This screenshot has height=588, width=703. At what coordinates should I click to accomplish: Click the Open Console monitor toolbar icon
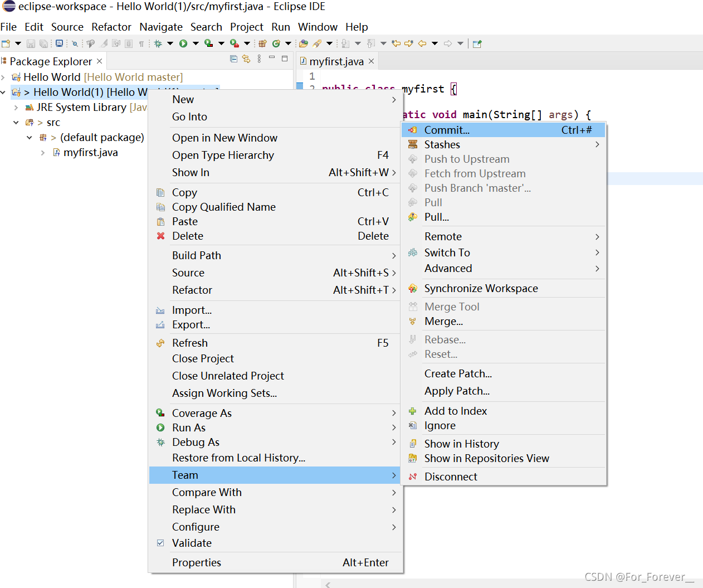(59, 43)
